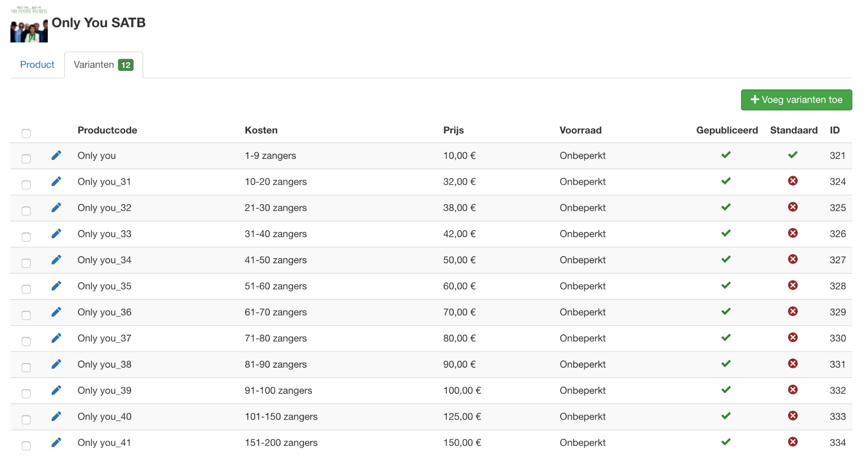The width and height of the screenshot is (868, 472).
Task: Click the red standard icon for ID 324
Action: tap(793, 181)
